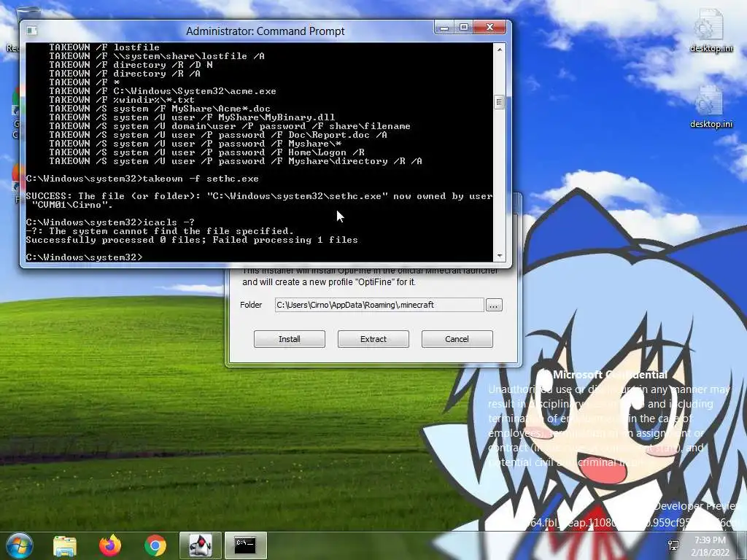Open the clock showing 7:39 PM

pos(710,546)
